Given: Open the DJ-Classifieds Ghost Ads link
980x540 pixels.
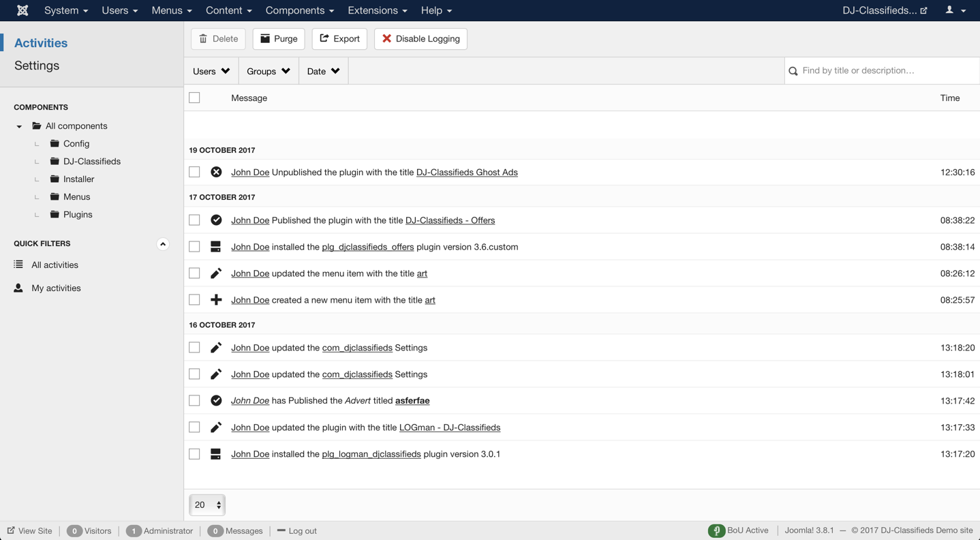Looking at the screenshot, I should click(467, 172).
